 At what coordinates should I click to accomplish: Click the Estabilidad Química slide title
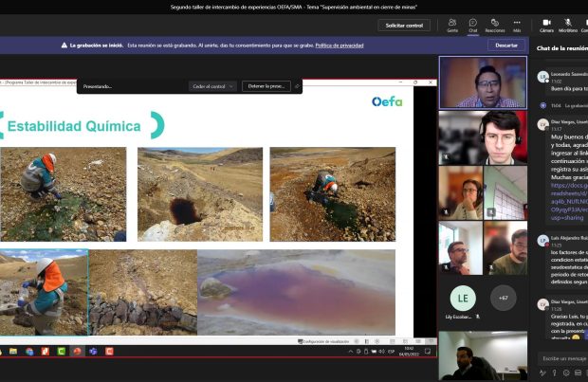tap(74, 126)
